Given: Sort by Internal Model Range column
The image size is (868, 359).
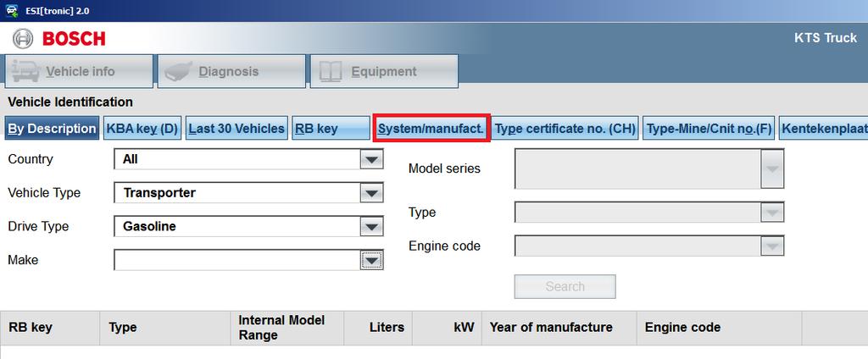Looking at the screenshot, I should point(287,328).
